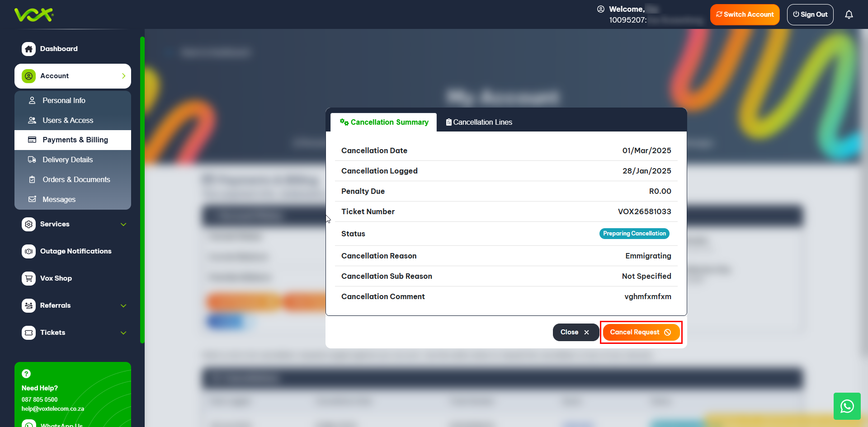
Task: Expand the Referrals section chevron
Action: [123, 305]
